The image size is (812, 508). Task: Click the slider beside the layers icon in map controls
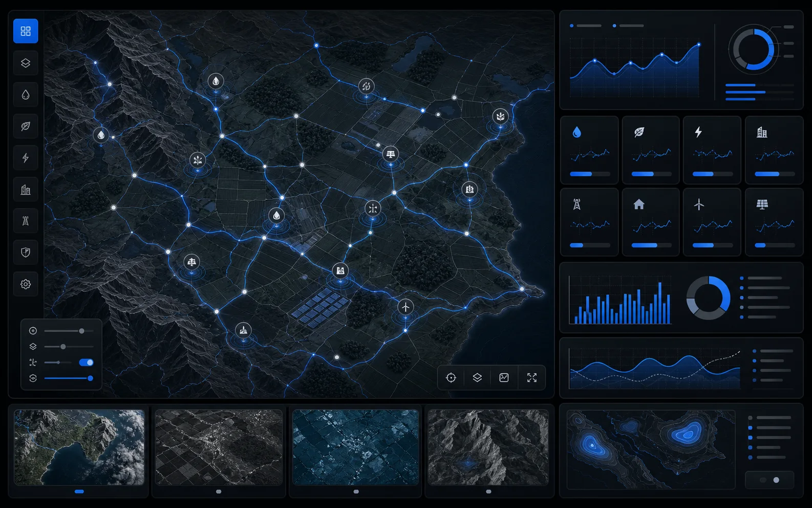pyautogui.click(x=69, y=347)
